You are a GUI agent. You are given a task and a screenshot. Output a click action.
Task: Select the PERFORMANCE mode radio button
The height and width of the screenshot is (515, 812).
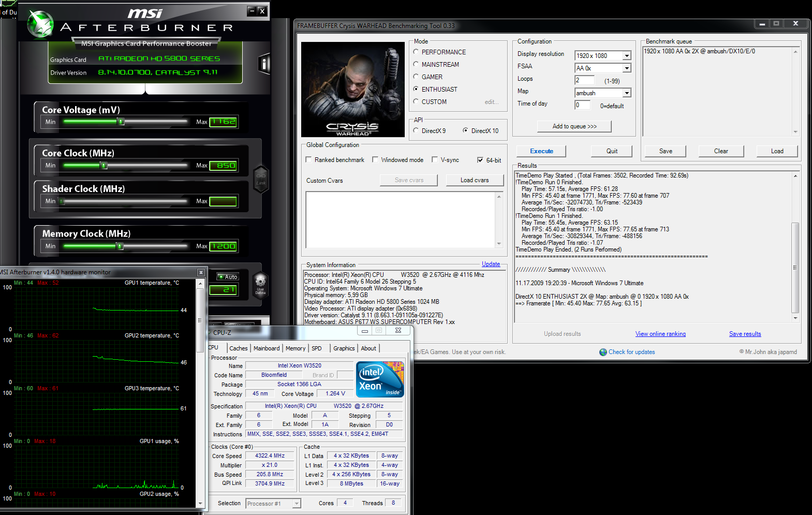click(416, 52)
